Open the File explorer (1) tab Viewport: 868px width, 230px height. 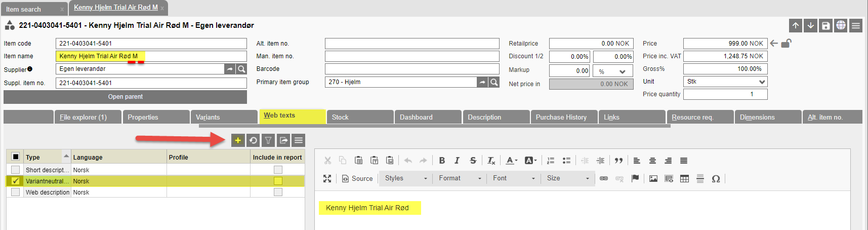coord(88,117)
